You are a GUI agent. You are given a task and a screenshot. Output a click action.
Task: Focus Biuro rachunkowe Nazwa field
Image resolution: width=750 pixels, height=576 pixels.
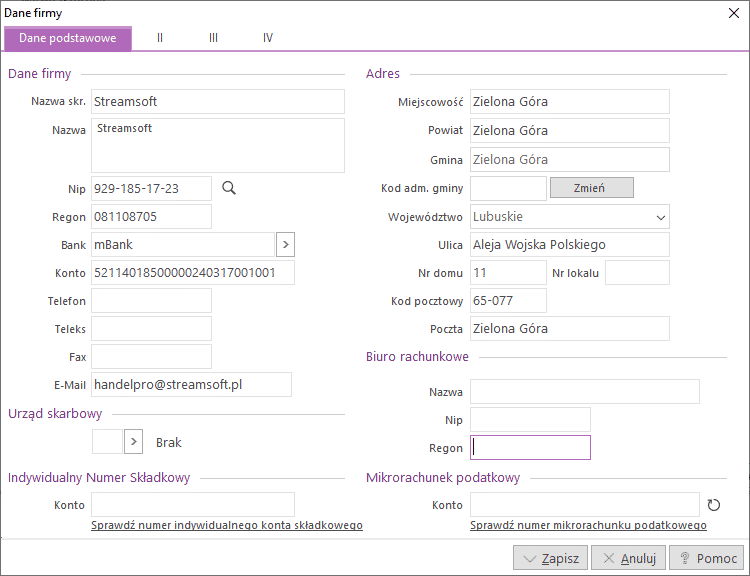[585, 392]
